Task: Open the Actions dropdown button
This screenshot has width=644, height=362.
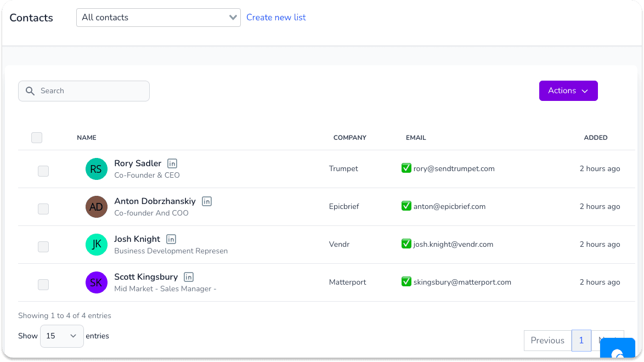Action: (568, 91)
